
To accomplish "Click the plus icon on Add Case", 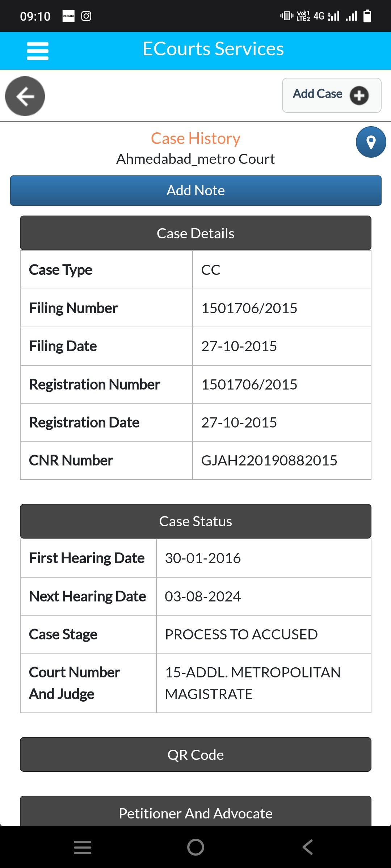I will click(x=359, y=95).
